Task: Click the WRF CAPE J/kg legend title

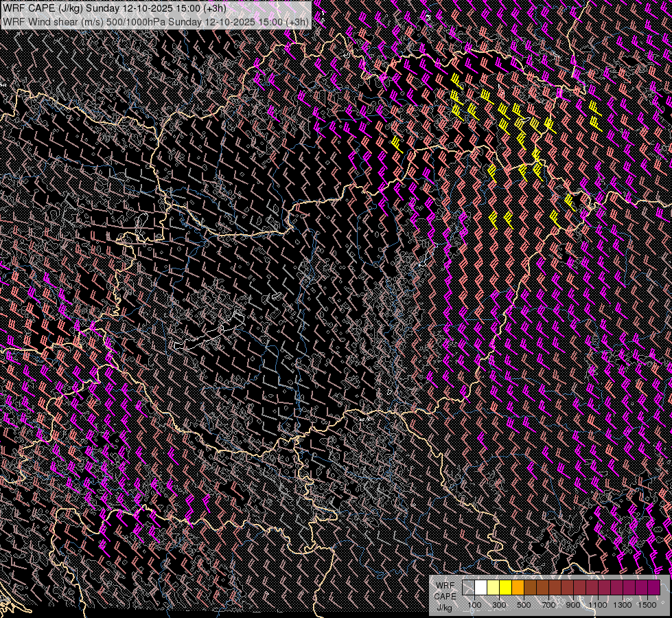Action: click(x=444, y=595)
